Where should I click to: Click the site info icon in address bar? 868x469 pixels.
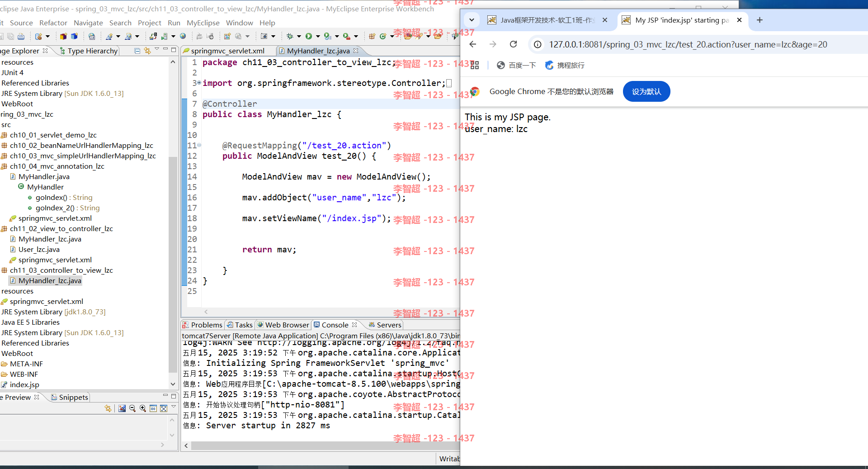tap(538, 44)
